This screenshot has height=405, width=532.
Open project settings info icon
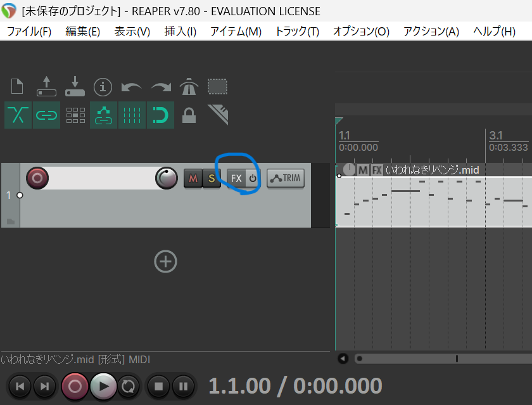[103, 87]
